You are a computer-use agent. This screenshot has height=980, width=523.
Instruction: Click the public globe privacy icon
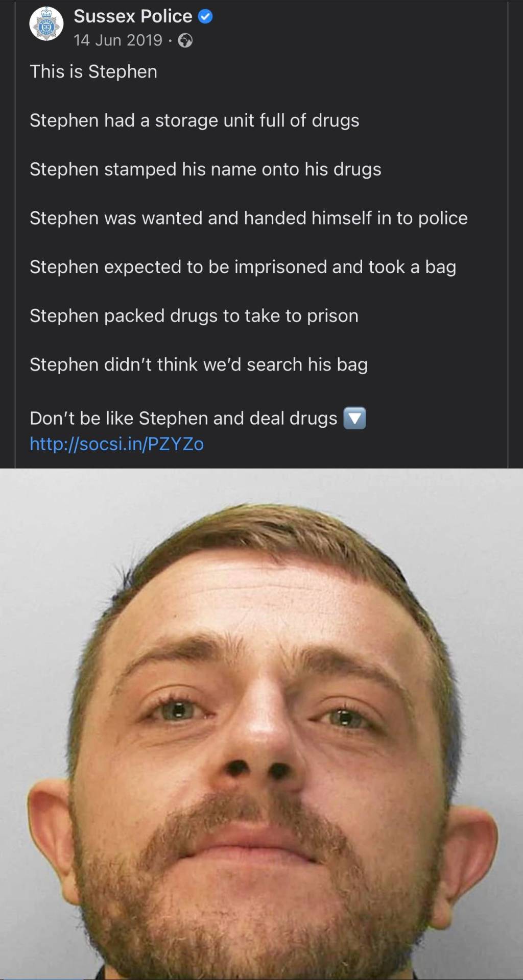coord(185,41)
